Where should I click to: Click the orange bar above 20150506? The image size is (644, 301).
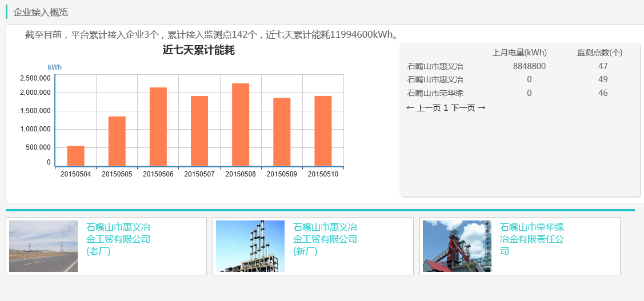(158, 127)
